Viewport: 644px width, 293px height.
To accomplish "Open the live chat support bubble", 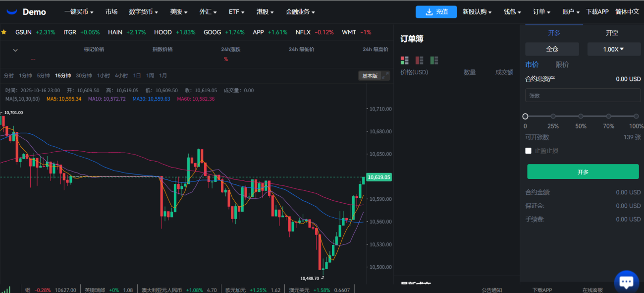I will [x=626, y=282].
